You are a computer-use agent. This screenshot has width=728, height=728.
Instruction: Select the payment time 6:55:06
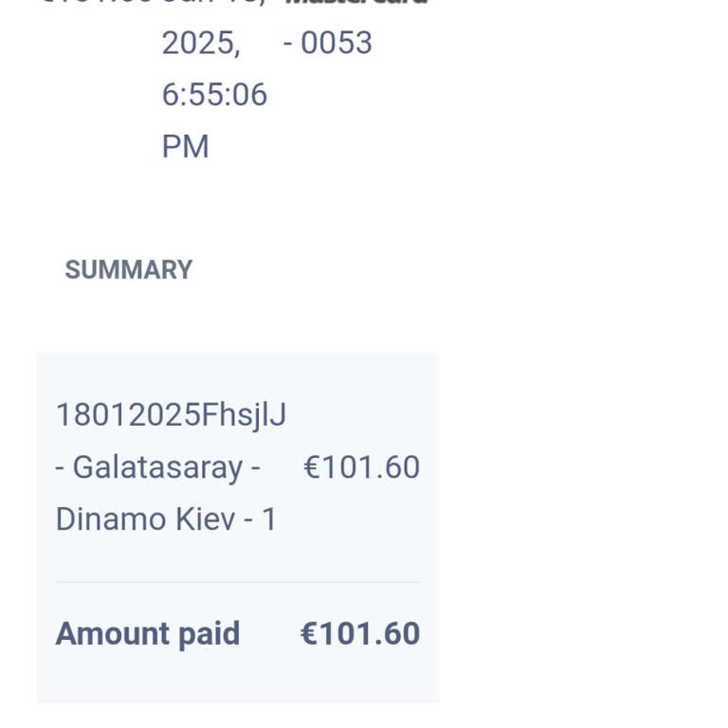pyautogui.click(x=214, y=95)
